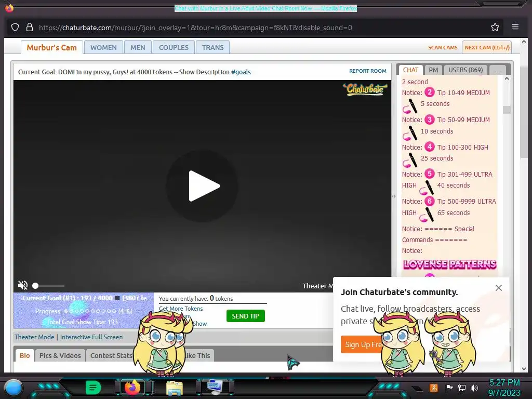Image resolution: width=532 pixels, height=399 pixels.
Task: Click the SCAN CAMS link
Action: [x=443, y=47]
